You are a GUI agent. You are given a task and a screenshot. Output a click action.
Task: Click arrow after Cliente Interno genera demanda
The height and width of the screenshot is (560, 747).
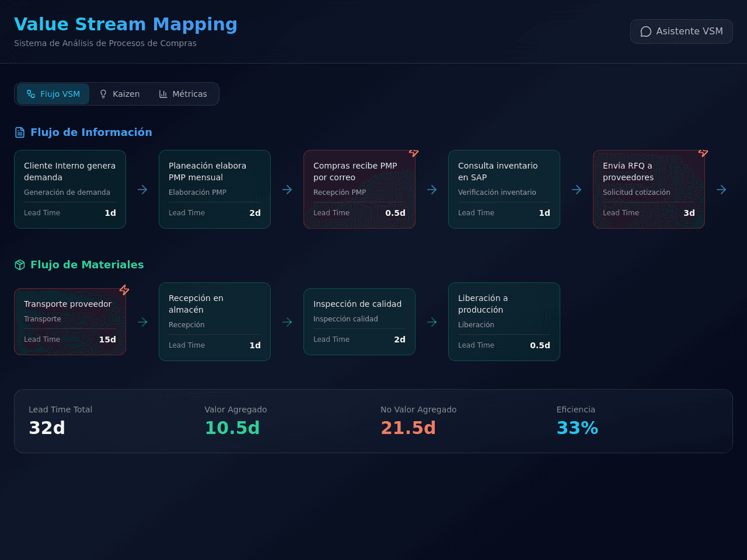pyautogui.click(x=142, y=190)
